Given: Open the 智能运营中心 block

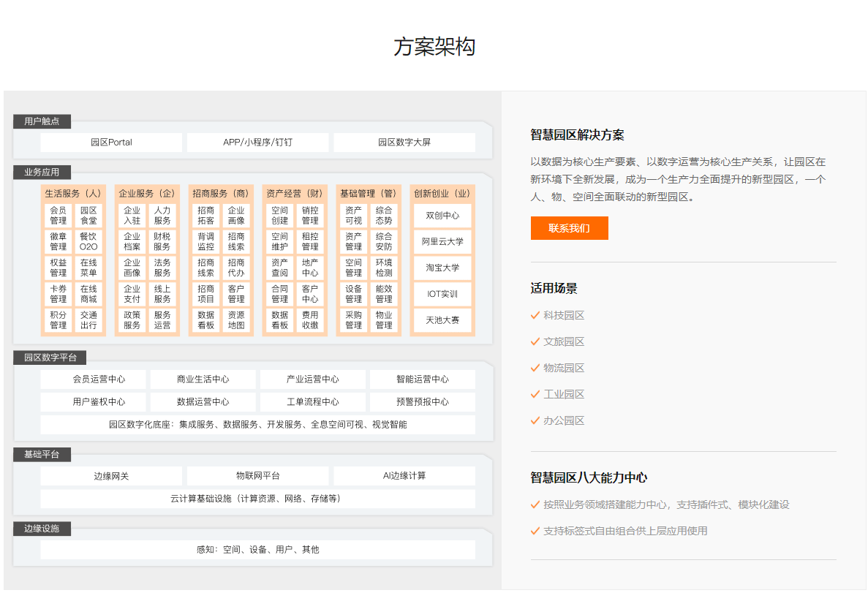Looking at the screenshot, I should click(x=423, y=379).
